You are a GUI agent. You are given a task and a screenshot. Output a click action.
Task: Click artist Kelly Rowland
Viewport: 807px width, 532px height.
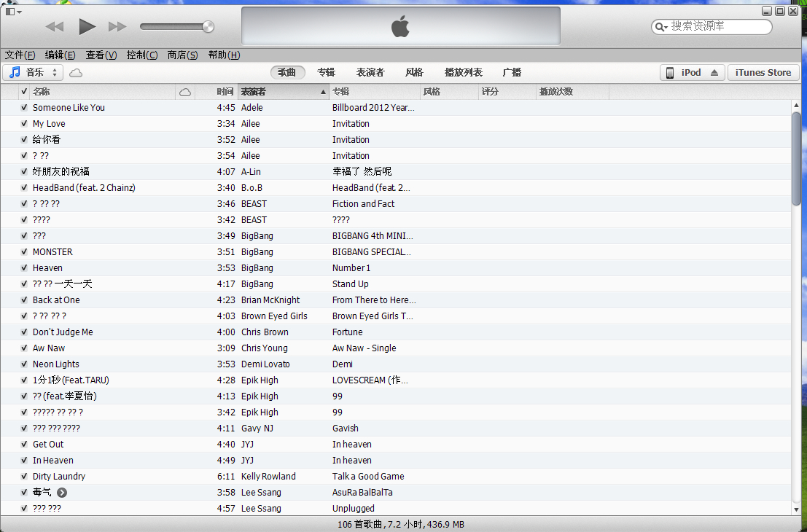pos(269,477)
